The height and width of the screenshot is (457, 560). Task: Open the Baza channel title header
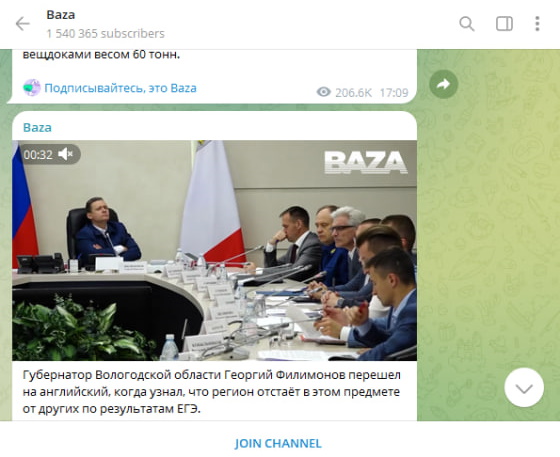click(61, 15)
